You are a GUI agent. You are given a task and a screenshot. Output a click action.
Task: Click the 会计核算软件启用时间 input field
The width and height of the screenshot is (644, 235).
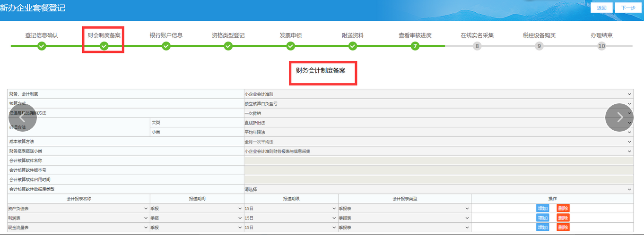(438, 179)
